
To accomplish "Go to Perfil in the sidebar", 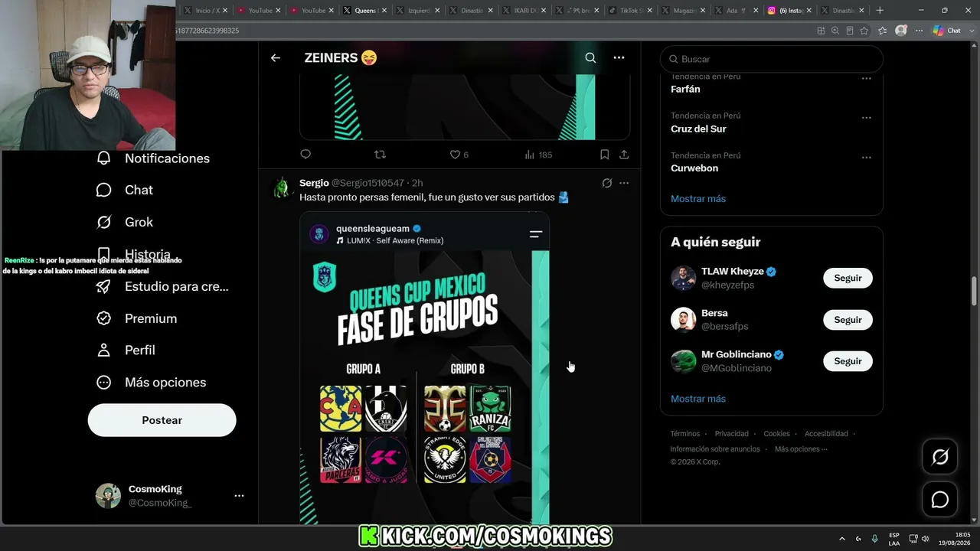I will coord(126,350).
